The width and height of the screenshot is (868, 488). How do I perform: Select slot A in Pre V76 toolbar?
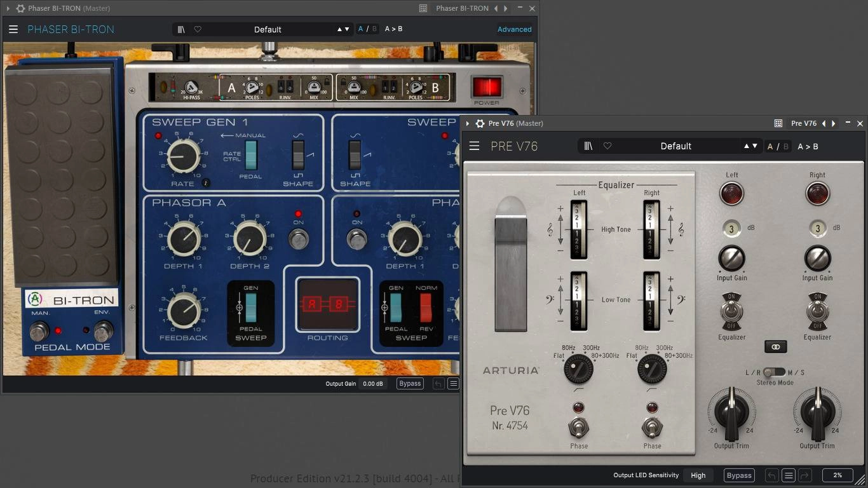click(770, 146)
